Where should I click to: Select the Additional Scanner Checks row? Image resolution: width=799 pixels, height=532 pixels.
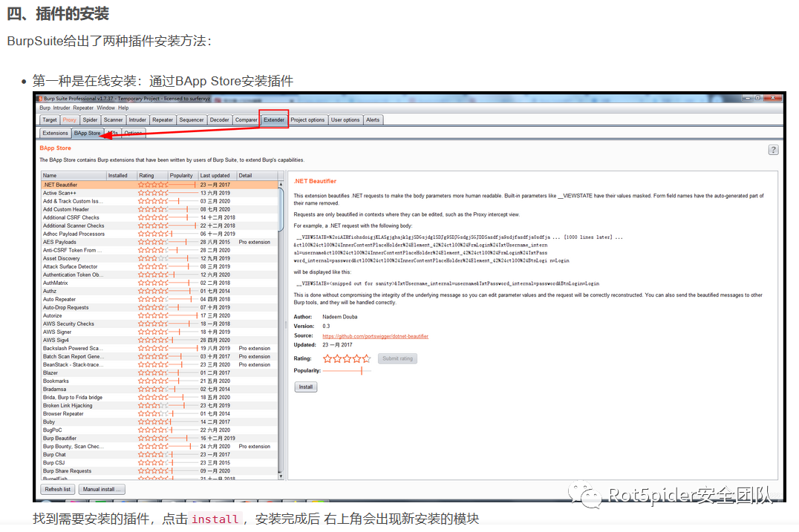click(x=160, y=226)
